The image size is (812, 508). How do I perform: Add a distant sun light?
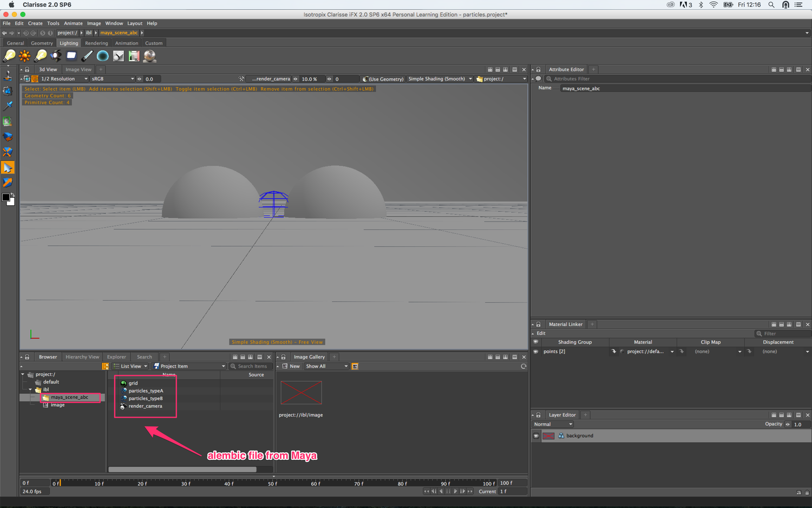[x=24, y=55]
